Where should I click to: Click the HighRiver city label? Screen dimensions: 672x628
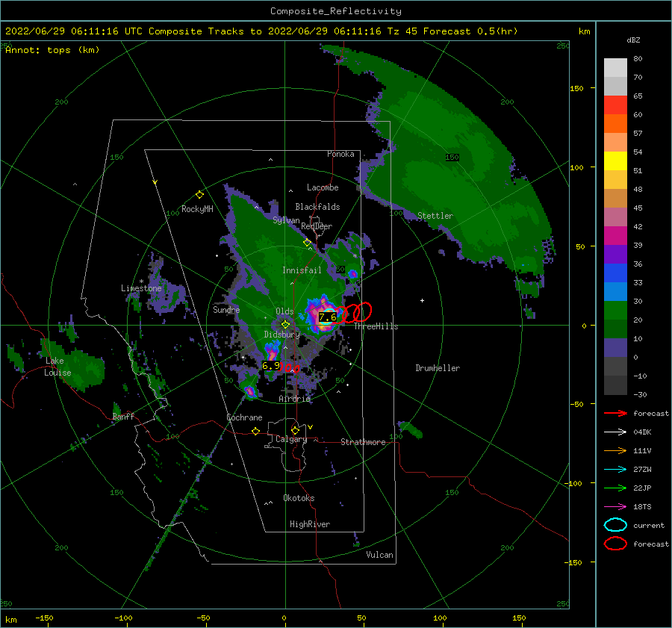coord(310,524)
